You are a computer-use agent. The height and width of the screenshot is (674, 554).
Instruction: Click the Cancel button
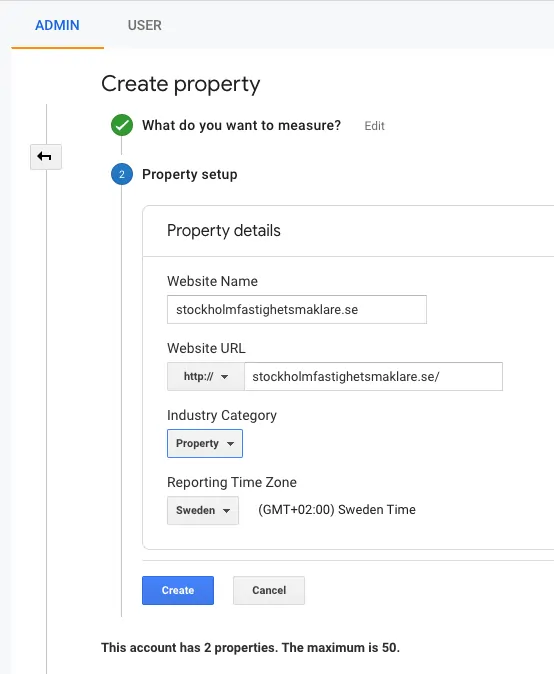point(269,590)
